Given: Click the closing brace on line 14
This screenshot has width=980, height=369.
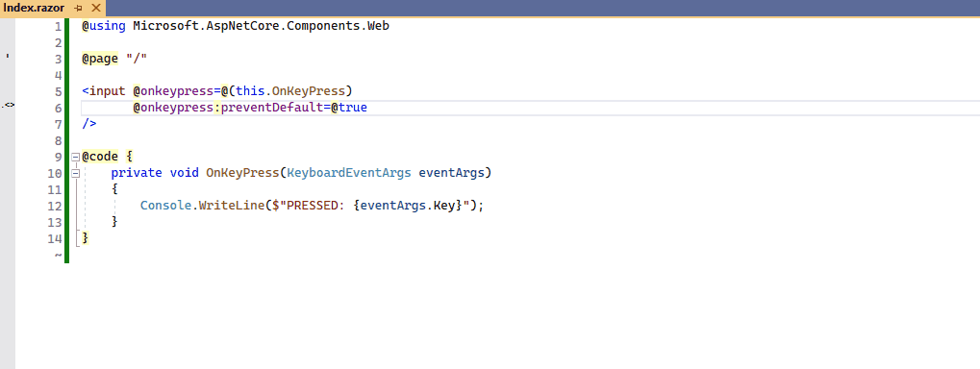Looking at the screenshot, I should pyautogui.click(x=86, y=237).
